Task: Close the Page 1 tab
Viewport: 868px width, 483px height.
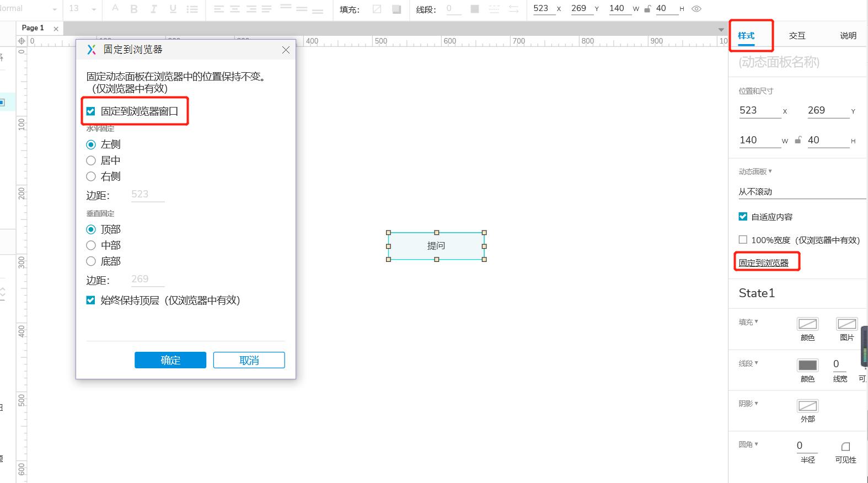Action: [56, 29]
